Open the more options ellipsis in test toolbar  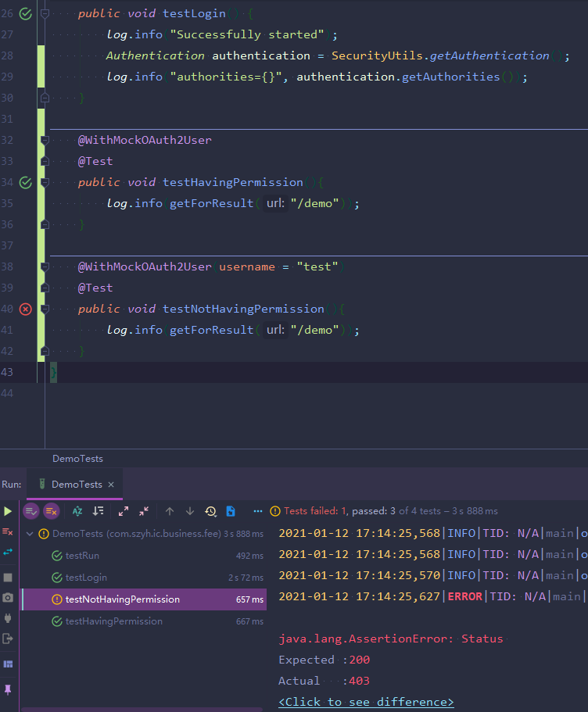(258, 511)
